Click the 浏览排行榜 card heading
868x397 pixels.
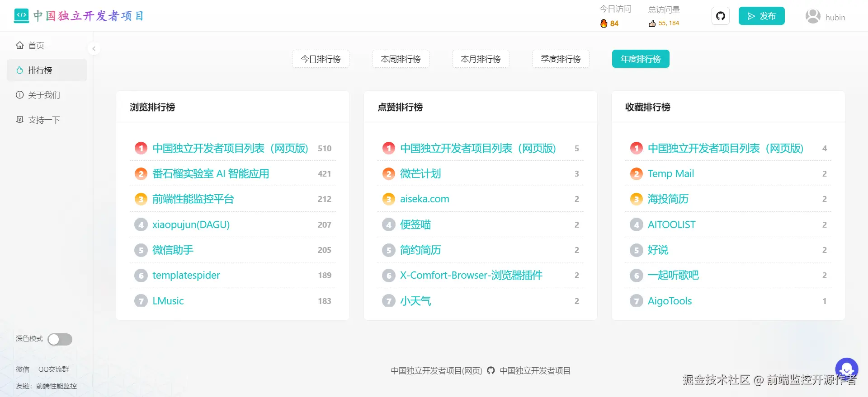pyautogui.click(x=152, y=107)
